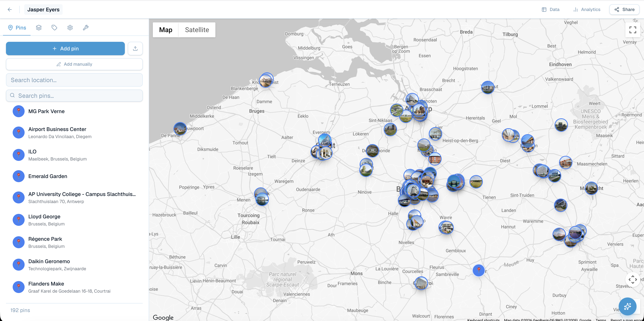Focus the Search pins field
The width and height of the screenshot is (644, 321).
(74, 96)
